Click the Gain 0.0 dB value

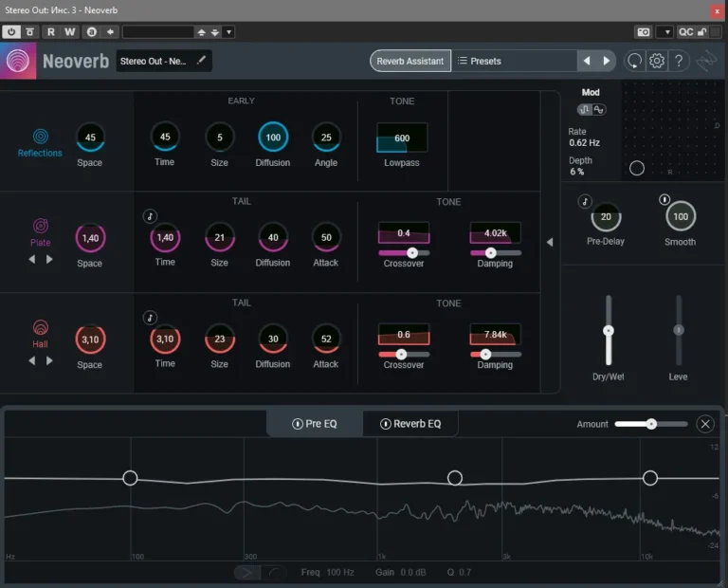pyautogui.click(x=412, y=572)
